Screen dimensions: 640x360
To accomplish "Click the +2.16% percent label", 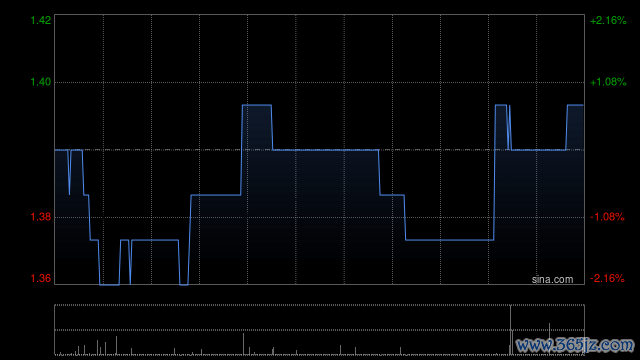I will tap(608, 20).
